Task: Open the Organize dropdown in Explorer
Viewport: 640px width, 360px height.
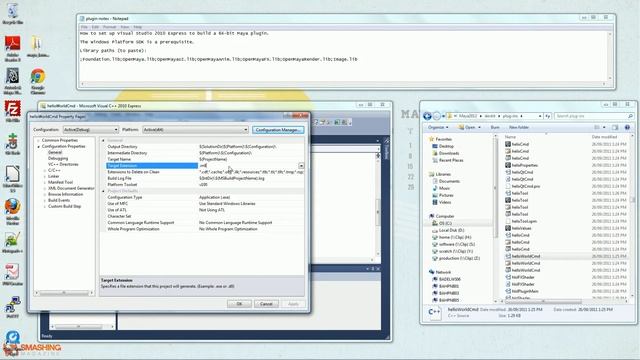Action: [x=438, y=127]
